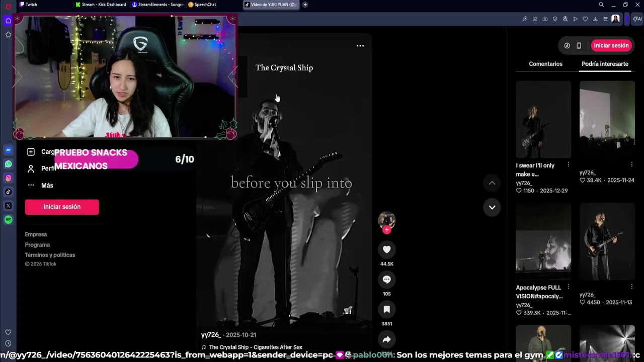The height and width of the screenshot is (362, 644).
Task: Share the video with arrow icon
Action: tap(386, 339)
